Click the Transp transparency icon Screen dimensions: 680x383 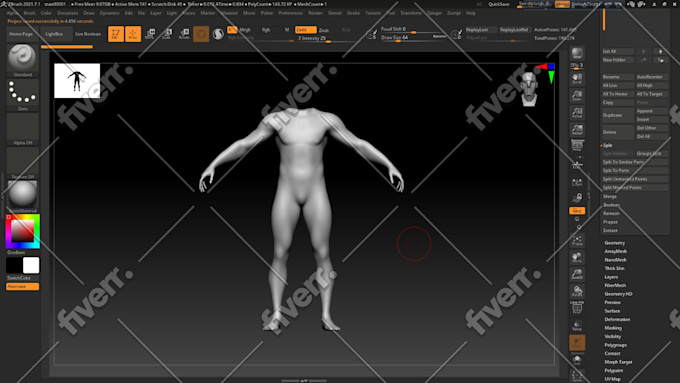coord(577,325)
